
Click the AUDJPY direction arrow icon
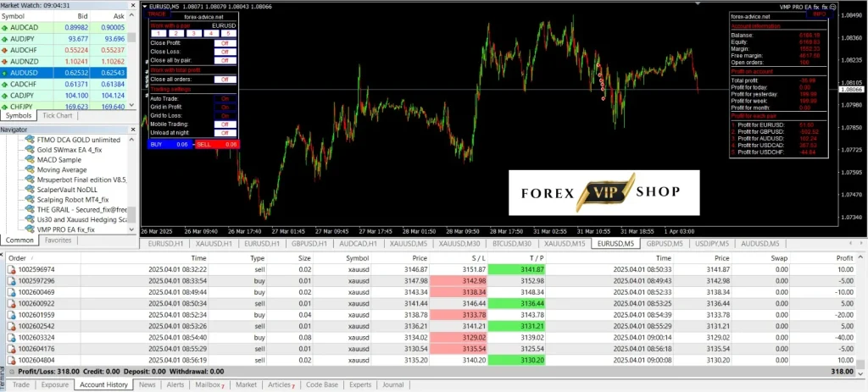click(5, 39)
